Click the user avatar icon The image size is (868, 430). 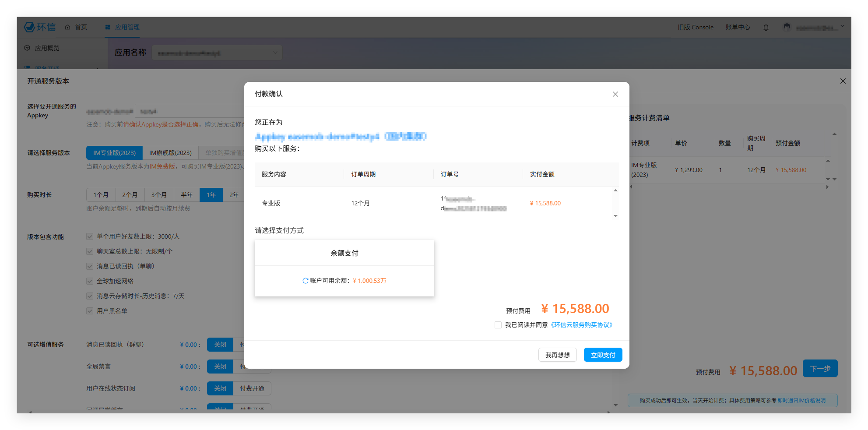[787, 28]
